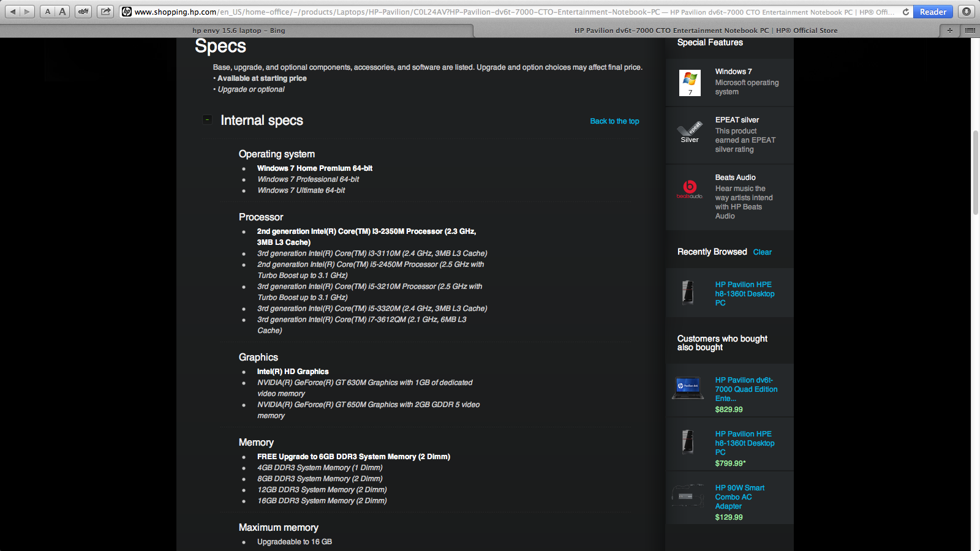
Task: Click 'Windows 7 Ultimate 64-bit' option text
Action: point(301,190)
